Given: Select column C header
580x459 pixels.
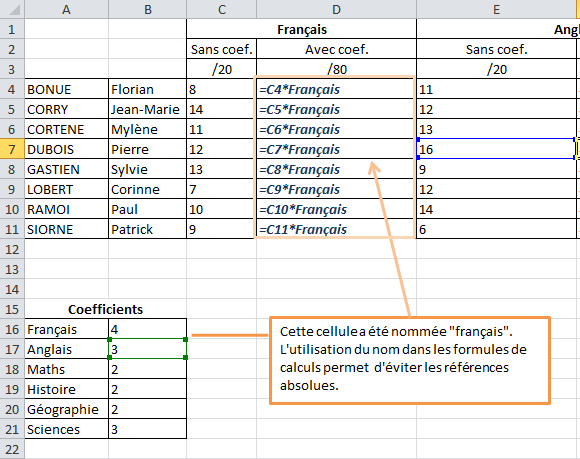Looking at the screenshot, I should click(222, 9).
